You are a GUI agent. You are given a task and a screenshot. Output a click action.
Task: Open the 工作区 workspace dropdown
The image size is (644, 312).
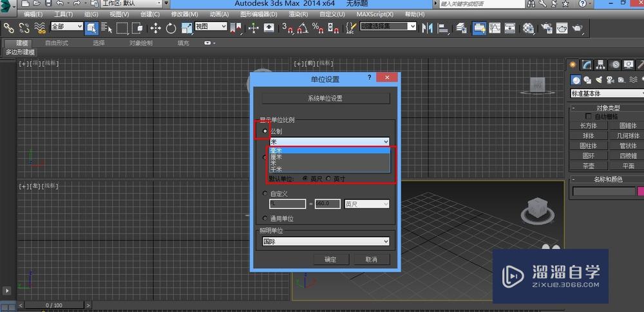132,3
